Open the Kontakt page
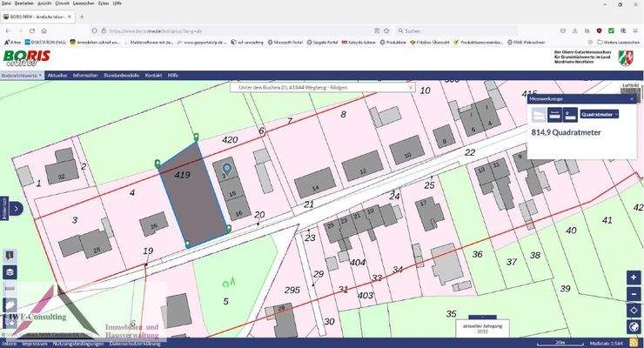Screen dimensions: 644x348 click(x=153, y=76)
